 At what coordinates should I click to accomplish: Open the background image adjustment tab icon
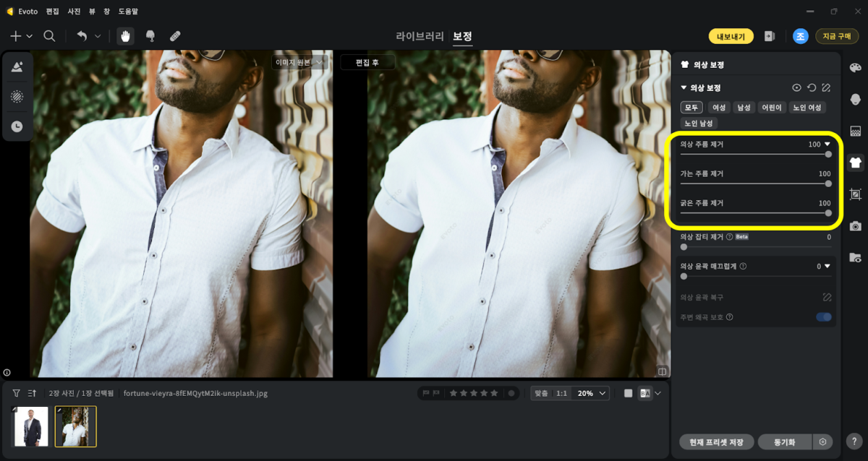(x=855, y=131)
